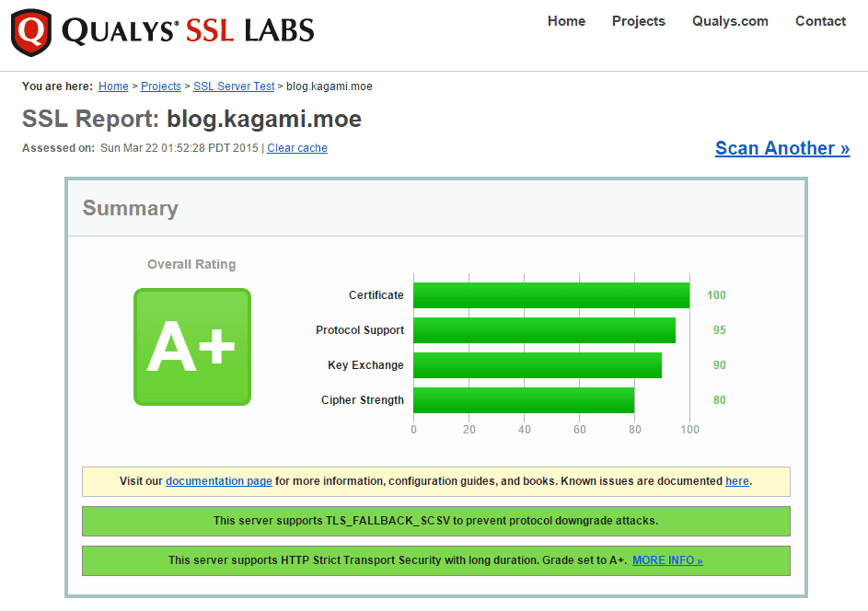Open the SSL Server Test breadcrumb
Image resolution: width=868 pixels, height=611 pixels.
coord(234,86)
